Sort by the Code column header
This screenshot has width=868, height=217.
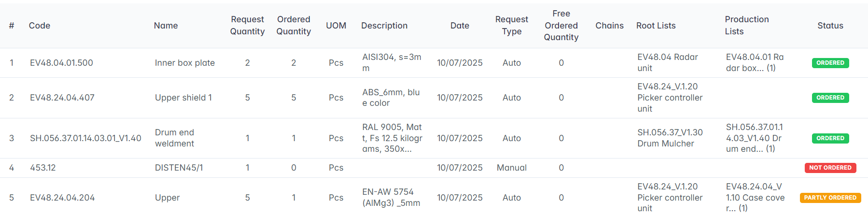click(40, 26)
